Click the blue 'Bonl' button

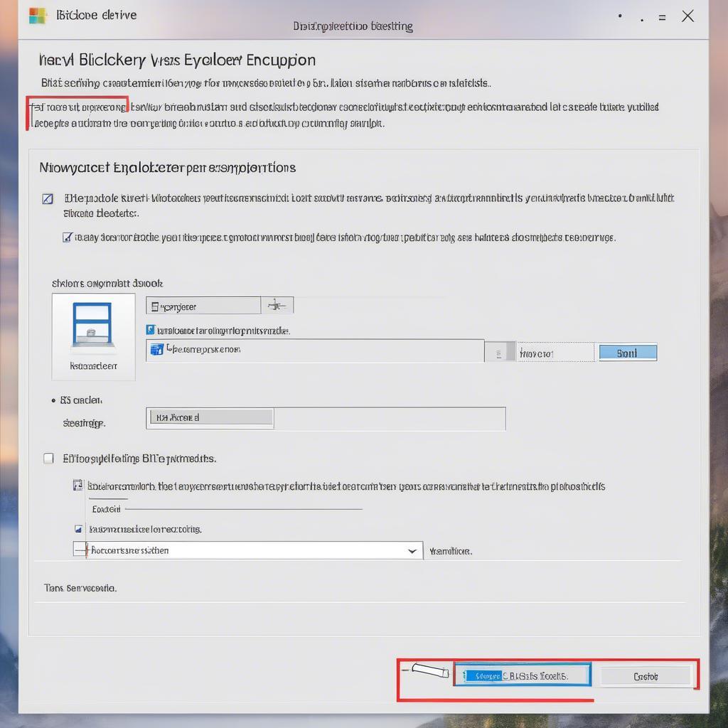[628, 353]
